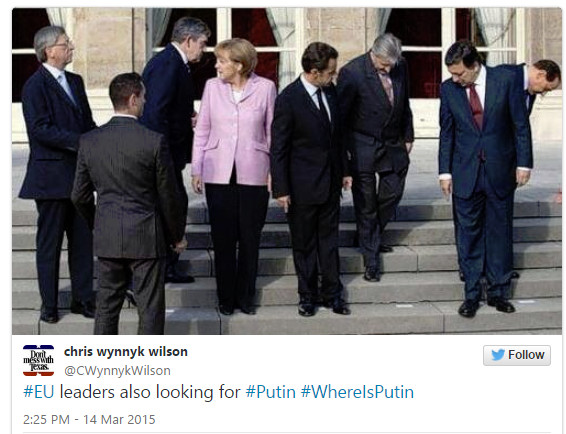Open chris wynnyk wilson's profile name

pyautogui.click(x=126, y=351)
